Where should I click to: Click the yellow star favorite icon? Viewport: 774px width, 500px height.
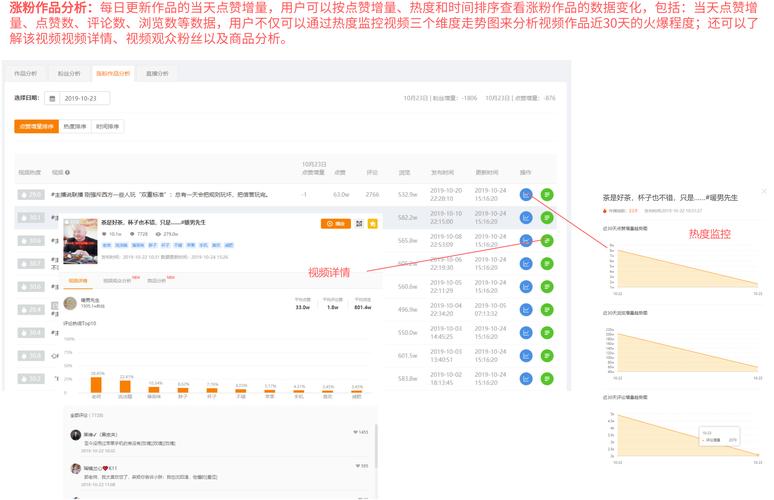(373, 224)
